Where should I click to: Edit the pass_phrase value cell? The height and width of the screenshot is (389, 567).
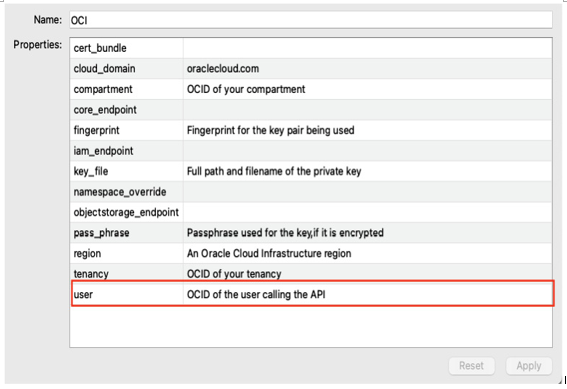[367, 233]
